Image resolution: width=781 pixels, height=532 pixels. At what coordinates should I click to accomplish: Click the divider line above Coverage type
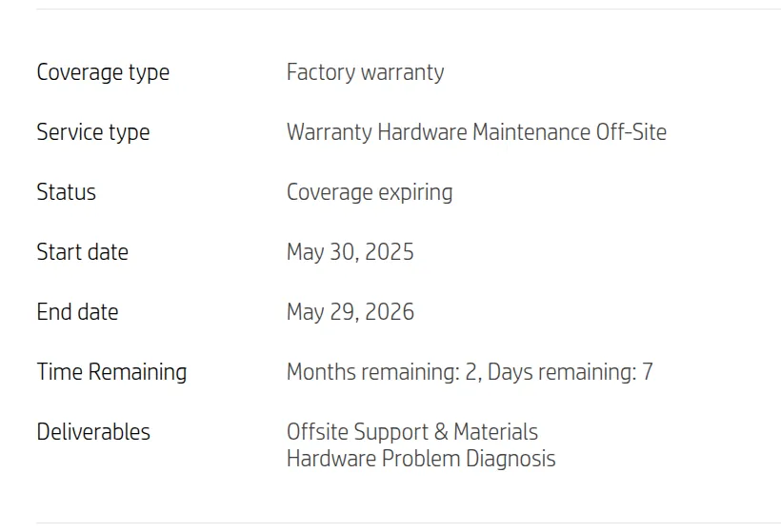click(408, 10)
